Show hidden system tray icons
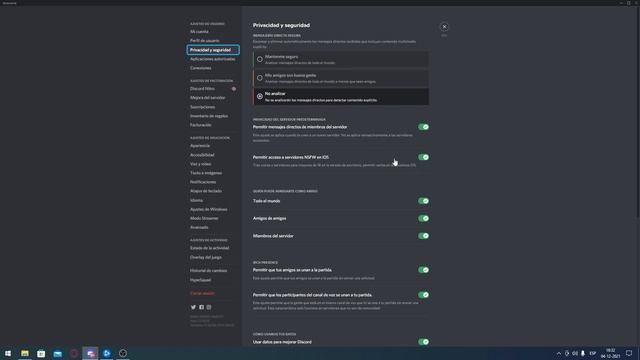Viewport: 640px width, 360px height. point(559,353)
